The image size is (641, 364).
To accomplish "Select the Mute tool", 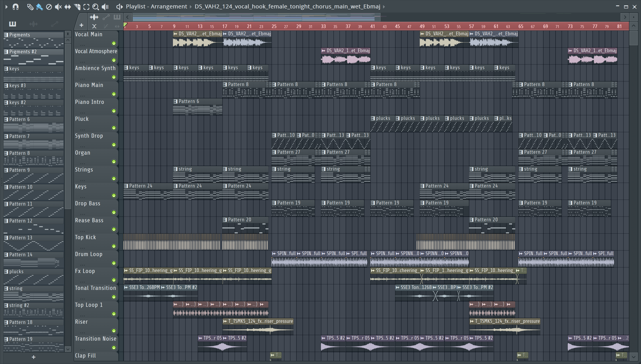I will pos(58,6).
